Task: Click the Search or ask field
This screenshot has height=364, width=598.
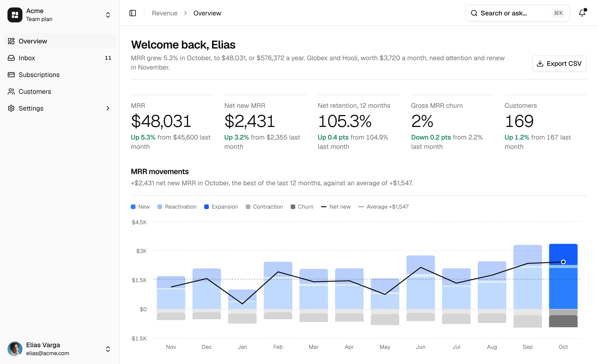Action: (517, 13)
